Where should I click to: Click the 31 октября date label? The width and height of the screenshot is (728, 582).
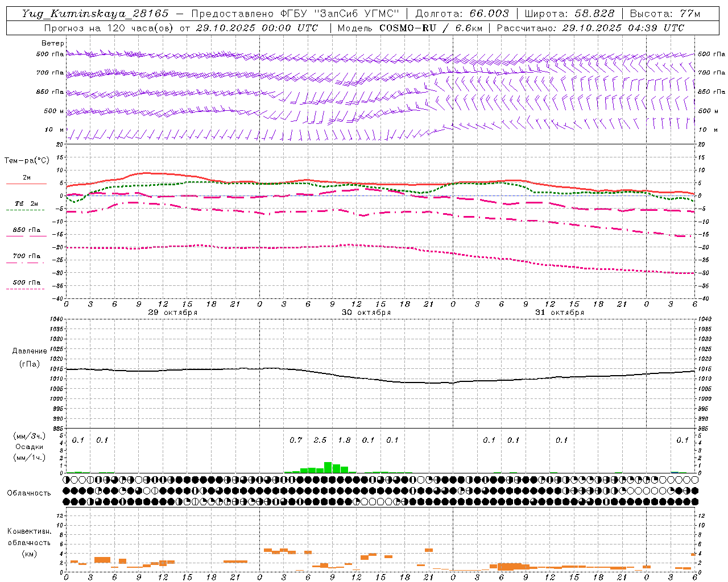(x=560, y=312)
